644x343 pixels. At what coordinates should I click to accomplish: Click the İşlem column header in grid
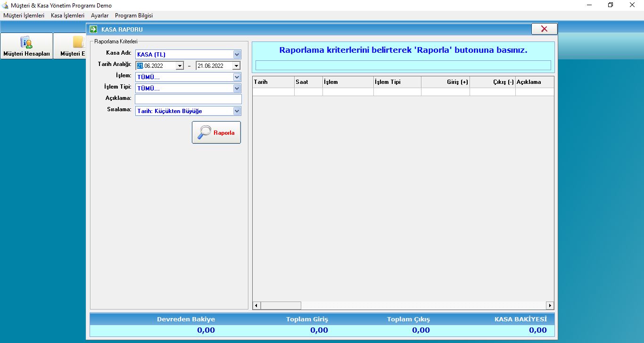tap(348, 82)
